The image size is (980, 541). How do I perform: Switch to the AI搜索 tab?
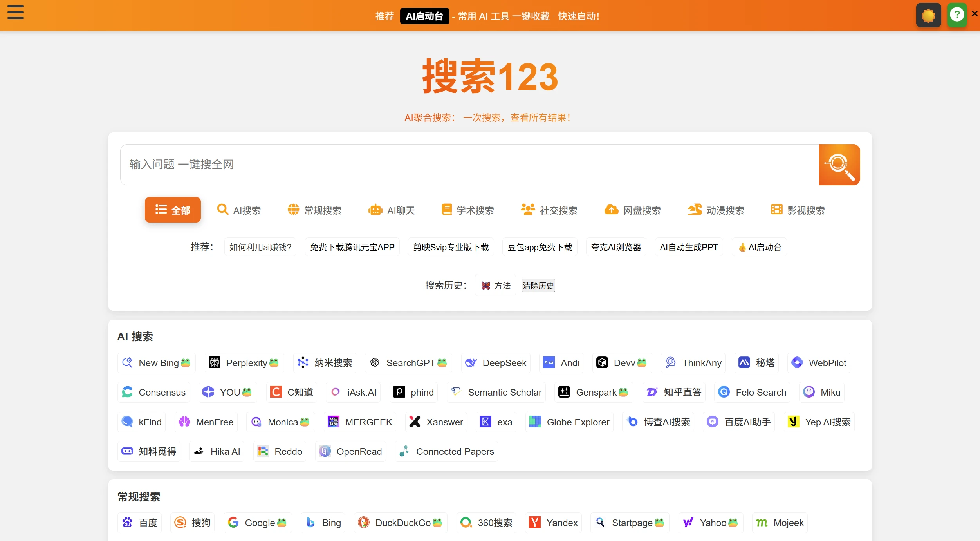[239, 210]
